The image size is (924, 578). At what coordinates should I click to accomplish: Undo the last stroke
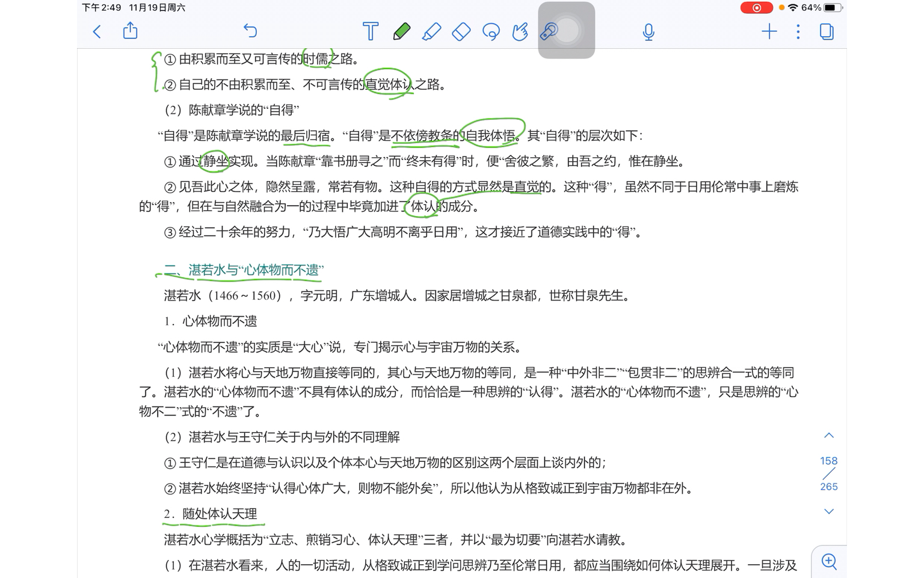coord(250,31)
